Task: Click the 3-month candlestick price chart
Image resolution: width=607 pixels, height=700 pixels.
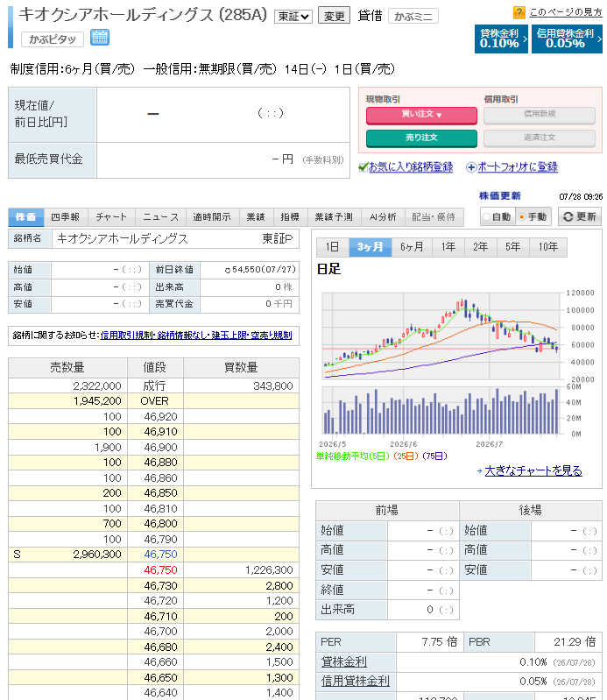Action: (x=441, y=336)
